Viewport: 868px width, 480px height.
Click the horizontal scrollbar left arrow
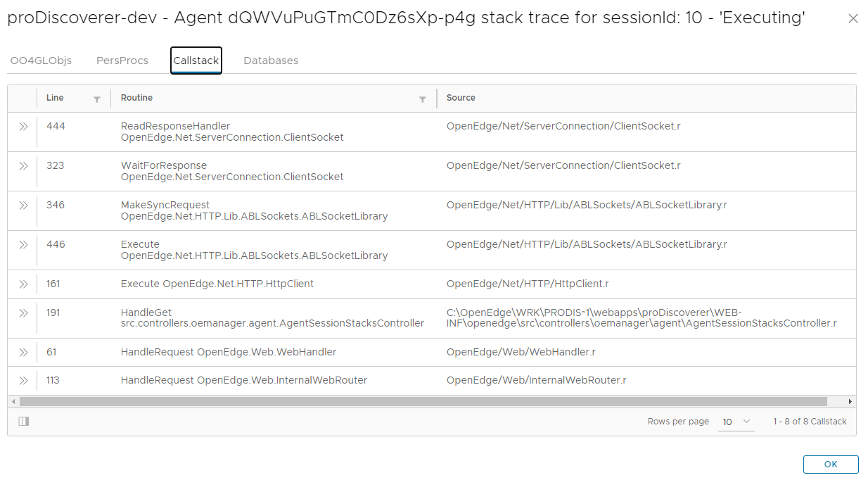click(x=13, y=401)
